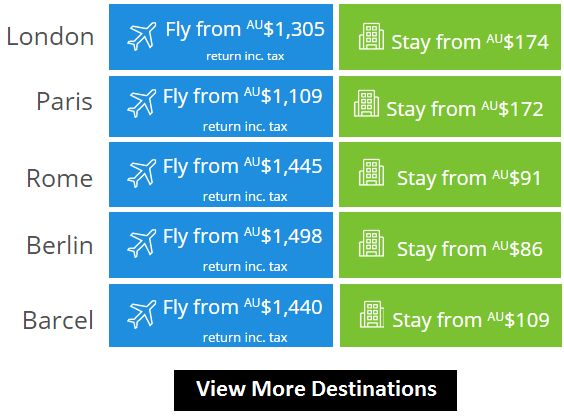Select Stay from AU$91 Rome hotels

(x=450, y=174)
